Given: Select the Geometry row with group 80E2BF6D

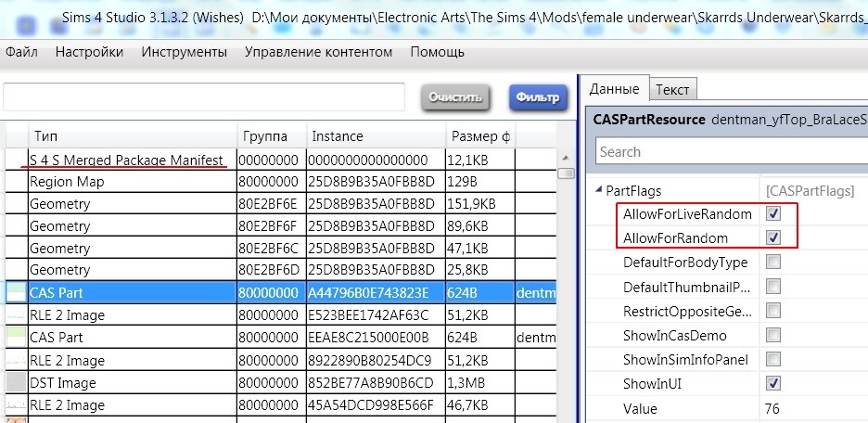Looking at the screenshot, I should coord(281,270).
